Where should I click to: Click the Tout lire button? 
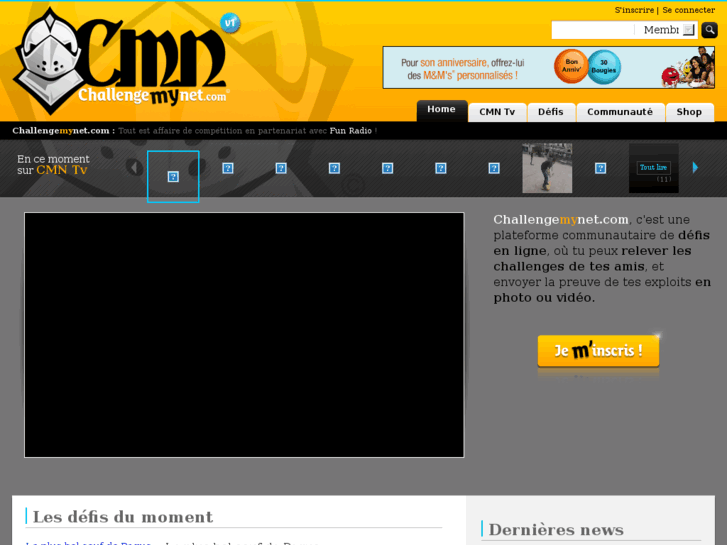tap(653, 167)
